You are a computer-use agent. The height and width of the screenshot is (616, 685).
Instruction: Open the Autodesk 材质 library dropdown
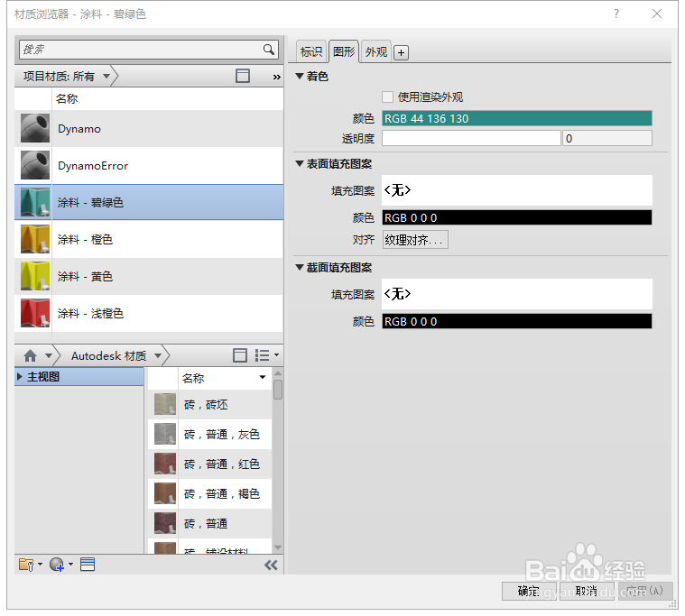[158, 356]
